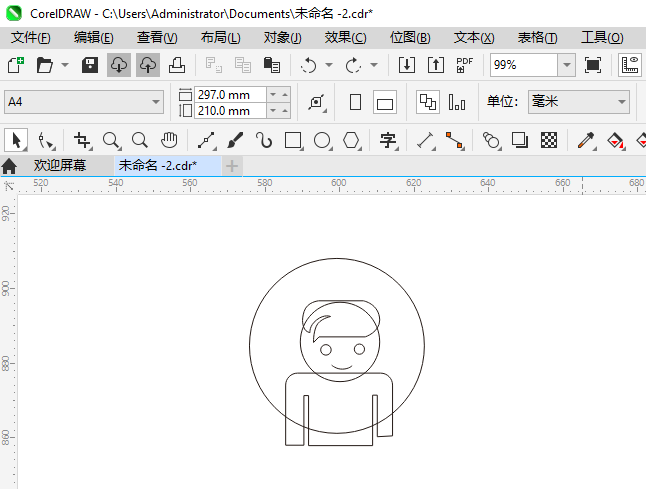Open the A4 page size dropdown
The height and width of the screenshot is (489, 646).
tap(84, 102)
